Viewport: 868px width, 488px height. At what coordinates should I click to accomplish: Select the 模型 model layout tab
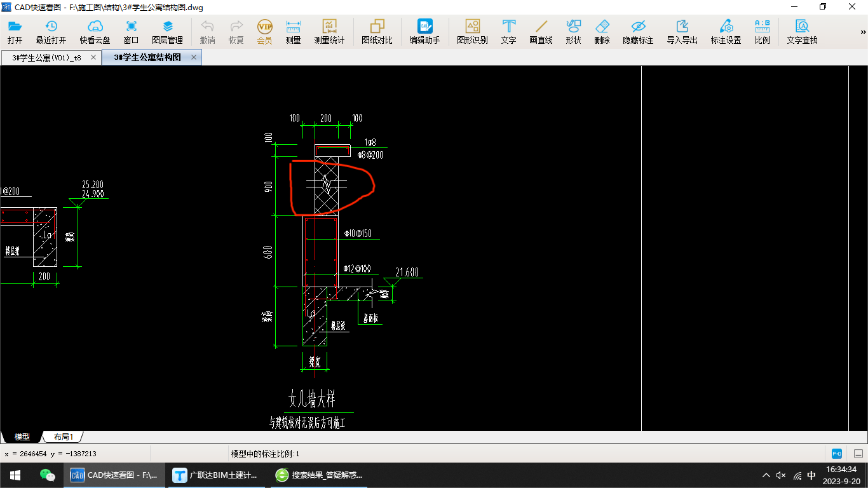click(x=22, y=437)
